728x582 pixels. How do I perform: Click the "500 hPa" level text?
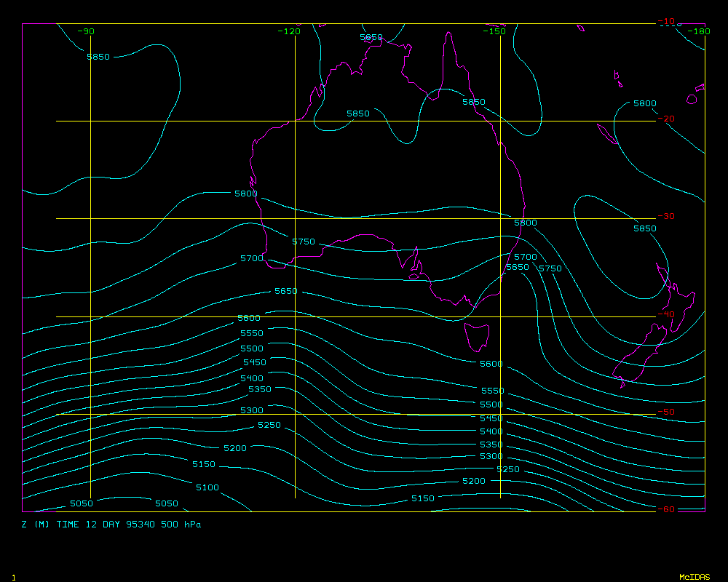(x=181, y=524)
